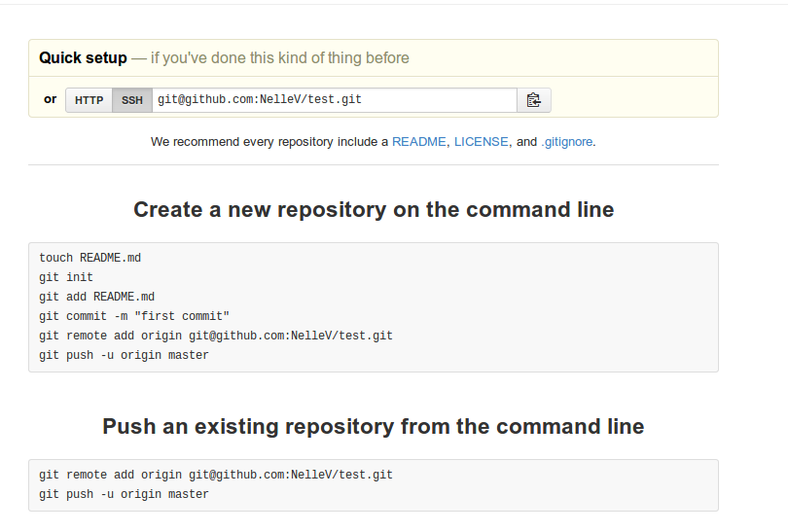Select the SSH protocol button
This screenshot has height=532, width=788.
[132, 100]
